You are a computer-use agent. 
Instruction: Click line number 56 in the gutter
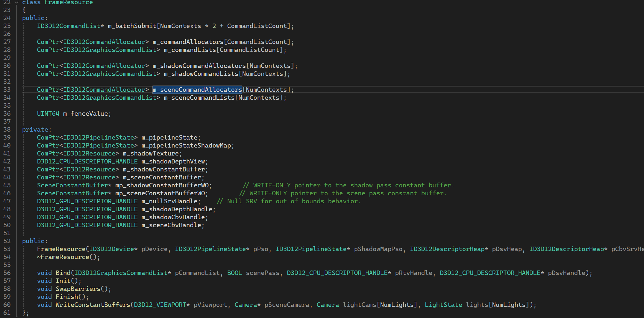coord(7,273)
